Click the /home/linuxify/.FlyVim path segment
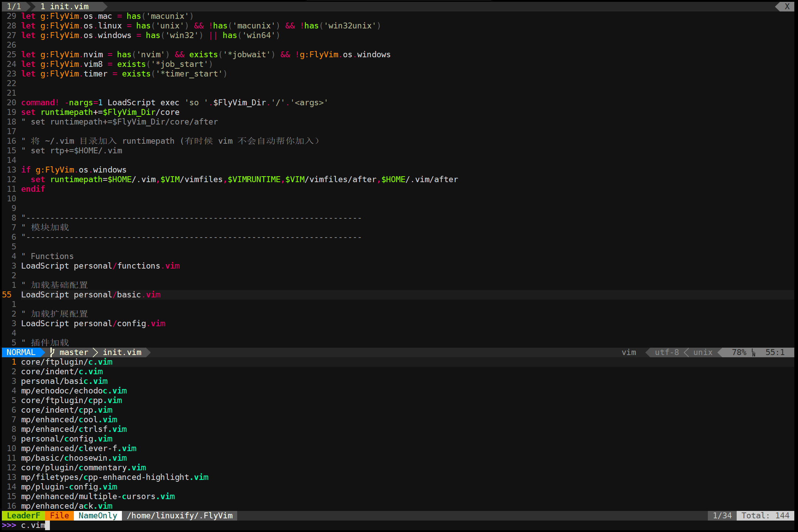The height and width of the screenshot is (532, 798). coord(180,515)
